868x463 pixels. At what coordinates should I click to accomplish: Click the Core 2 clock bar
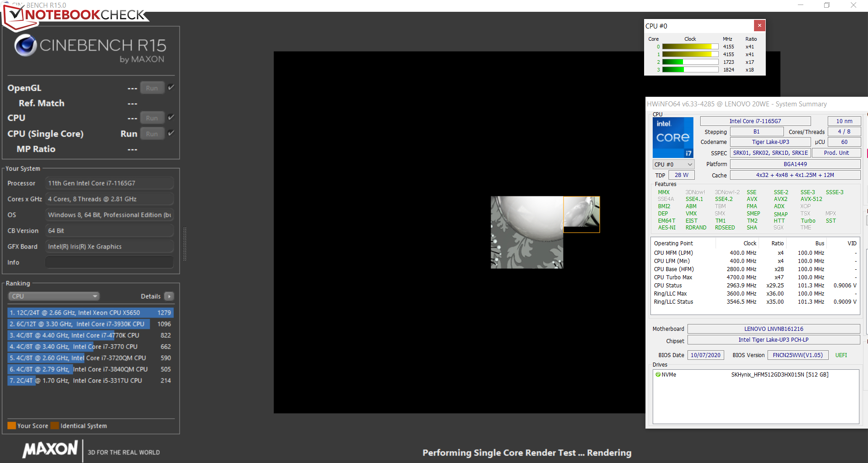tap(690, 62)
